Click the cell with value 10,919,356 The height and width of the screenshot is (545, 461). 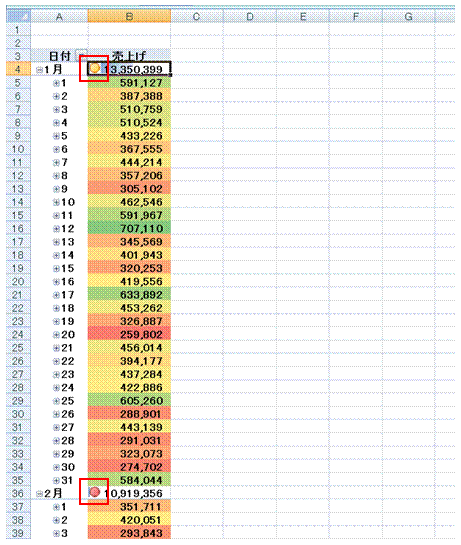point(129,493)
